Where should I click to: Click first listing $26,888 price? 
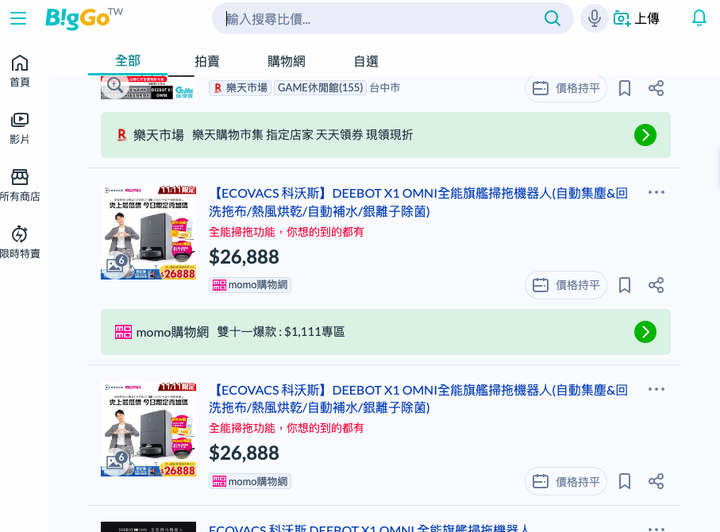click(x=244, y=257)
